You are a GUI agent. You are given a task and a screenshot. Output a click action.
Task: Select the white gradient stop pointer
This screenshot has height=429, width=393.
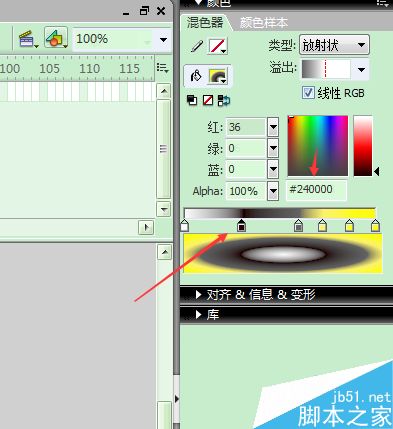tap(185, 226)
